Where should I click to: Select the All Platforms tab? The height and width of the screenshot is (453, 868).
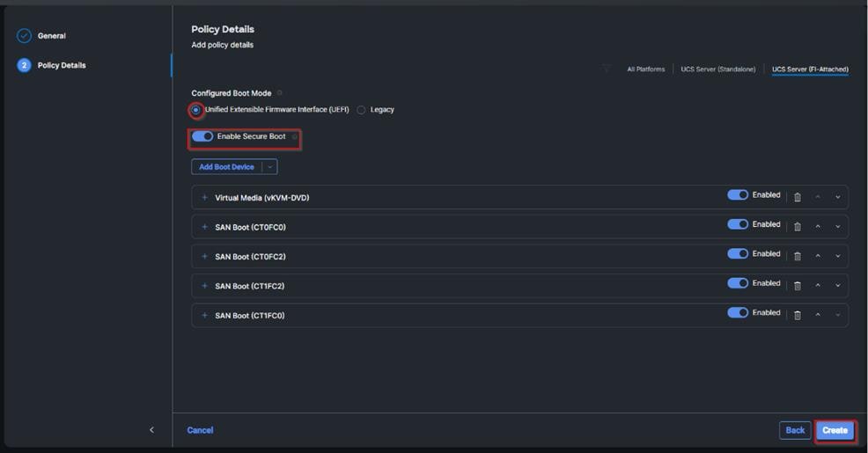click(645, 69)
